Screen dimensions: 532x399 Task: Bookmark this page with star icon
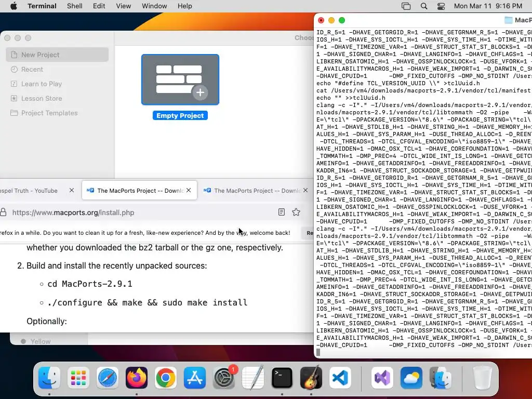point(296,212)
